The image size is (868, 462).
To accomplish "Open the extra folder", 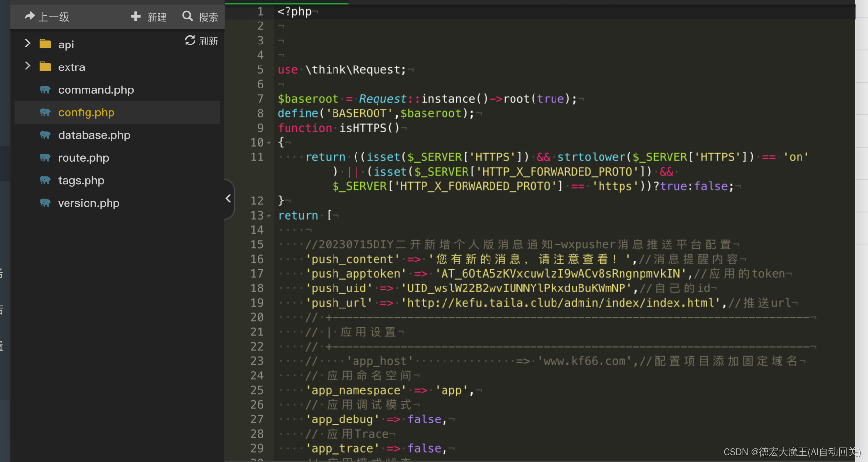I will [71, 67].
